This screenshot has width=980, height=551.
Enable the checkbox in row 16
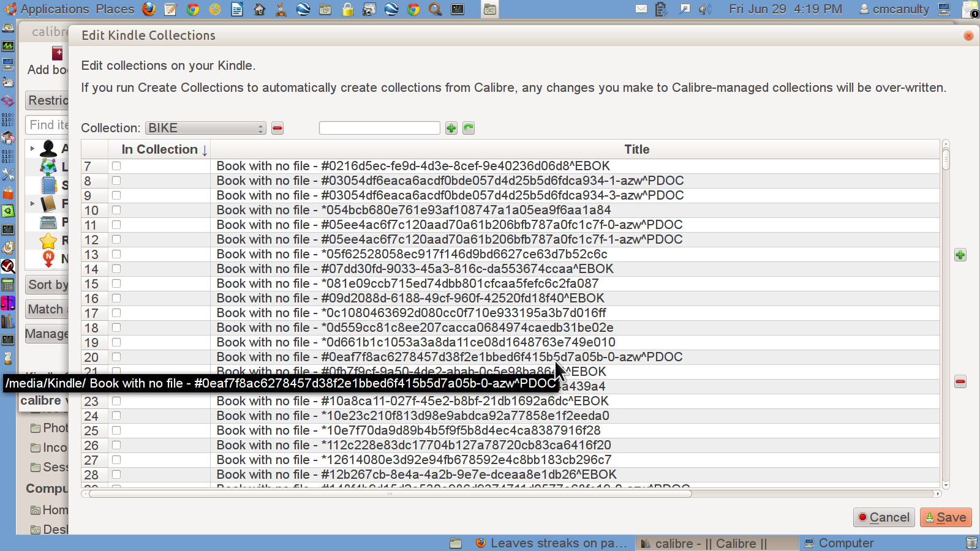point(116,298)
